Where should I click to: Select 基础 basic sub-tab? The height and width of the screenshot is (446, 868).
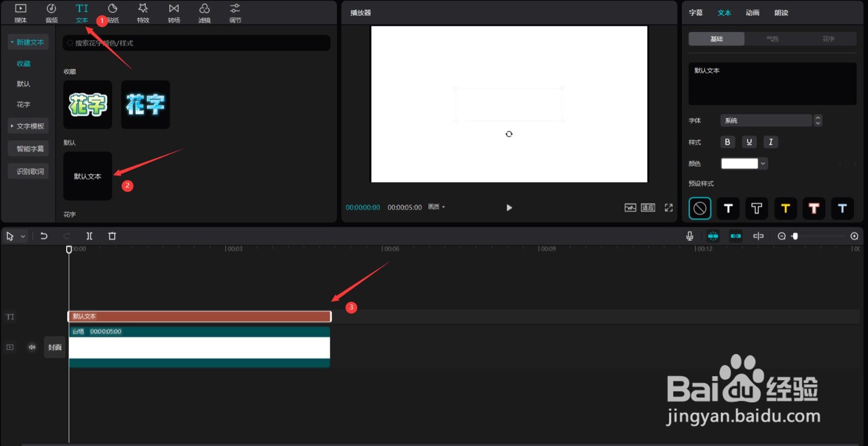click(717, 39)
